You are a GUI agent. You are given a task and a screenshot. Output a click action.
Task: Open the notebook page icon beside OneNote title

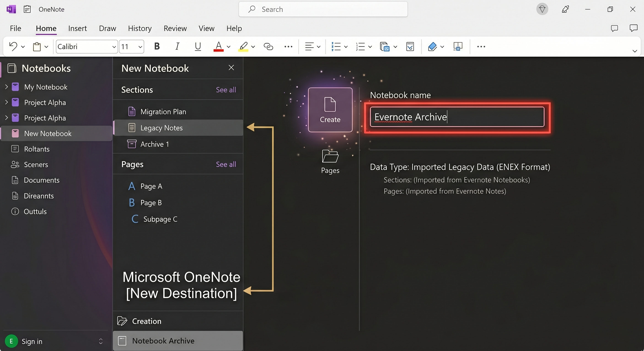[x=27, y=9]
